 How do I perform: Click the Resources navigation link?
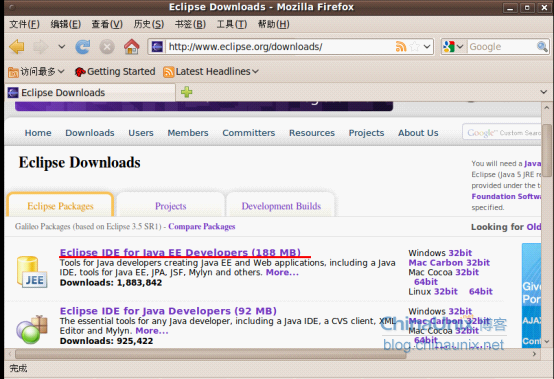click(312, 133)
